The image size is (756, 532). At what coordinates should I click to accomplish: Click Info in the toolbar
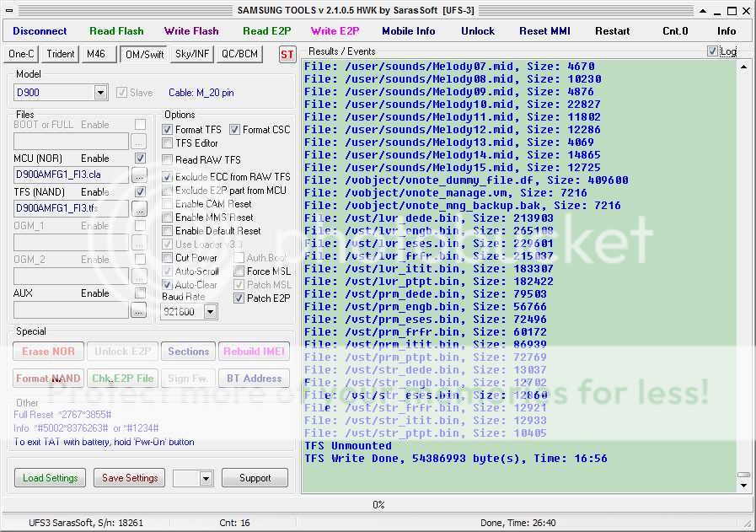click(727, 31)
